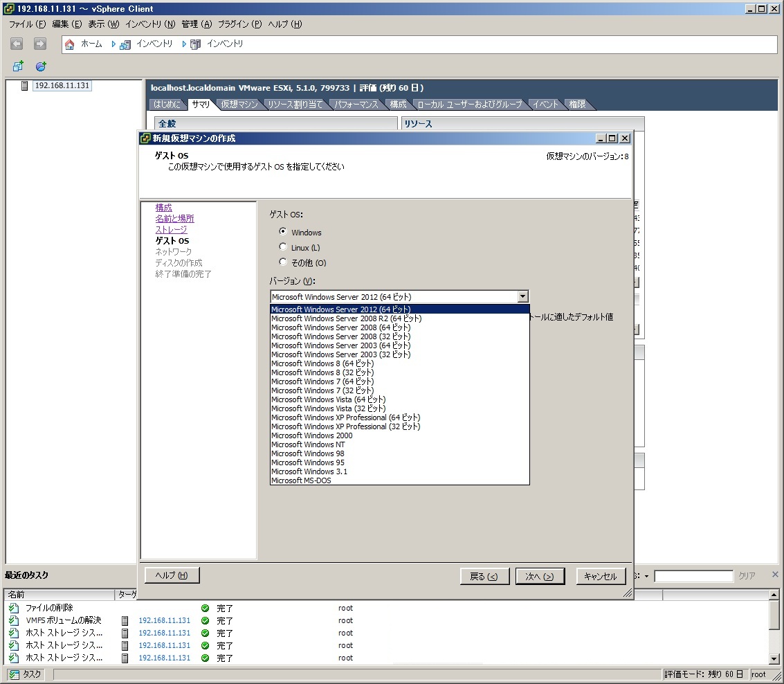The image size is (784, 684).
Task: Switch to the はじめに tab
Action: [167, 104]
